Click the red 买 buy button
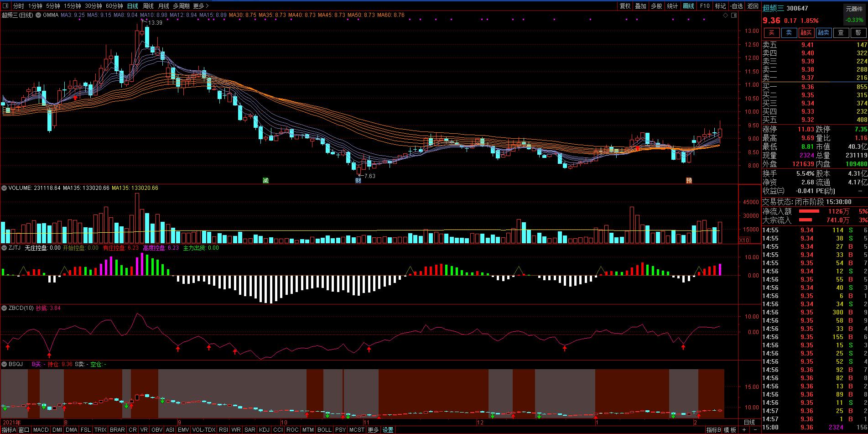The height and width of the screenshot is (434, 868). click(x=771, y=32)
